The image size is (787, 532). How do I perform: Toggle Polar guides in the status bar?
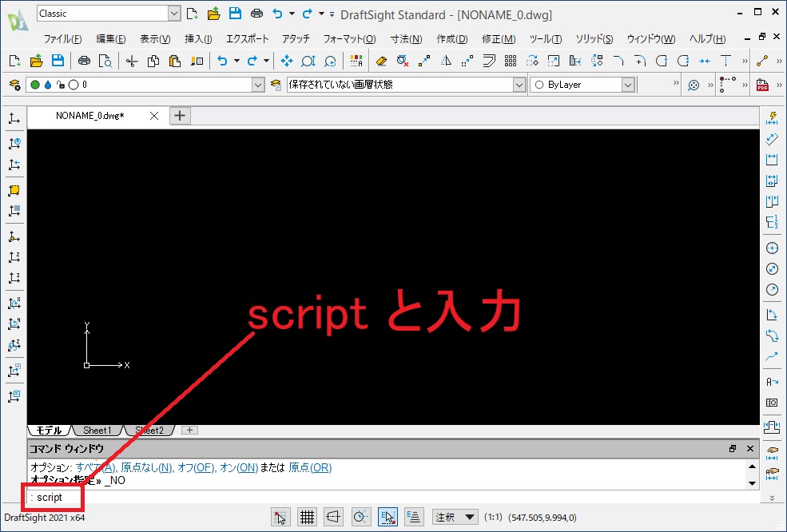tap(361, 517)
